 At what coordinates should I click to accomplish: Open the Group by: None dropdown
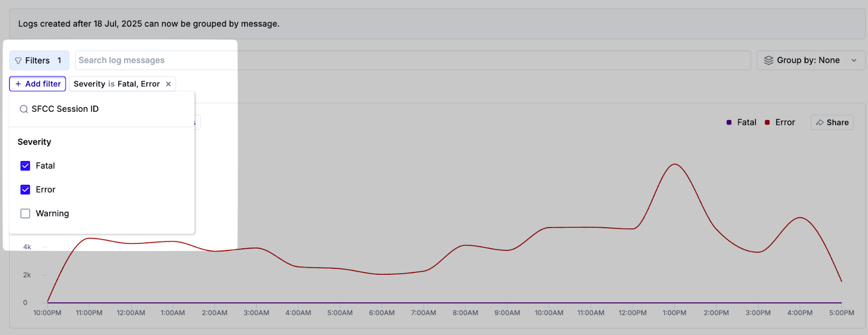[810, 60]
